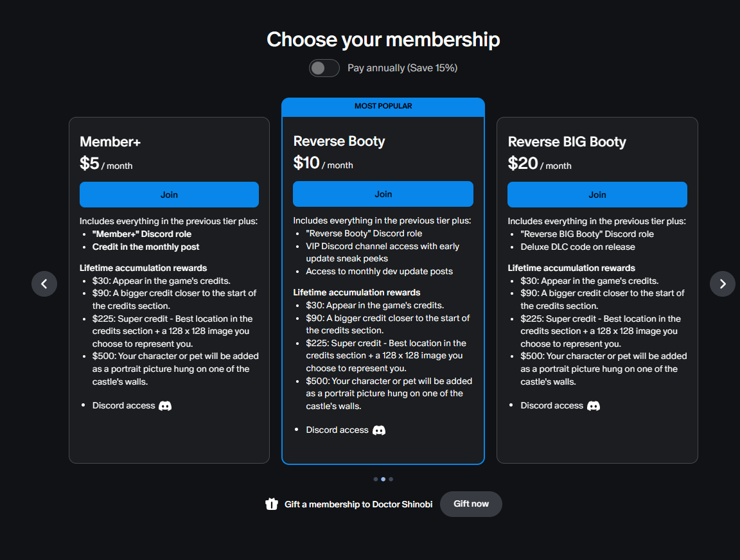Select the third carousel page dot
The width and height of the screenshot is (740, 560).
coord(391,479)
